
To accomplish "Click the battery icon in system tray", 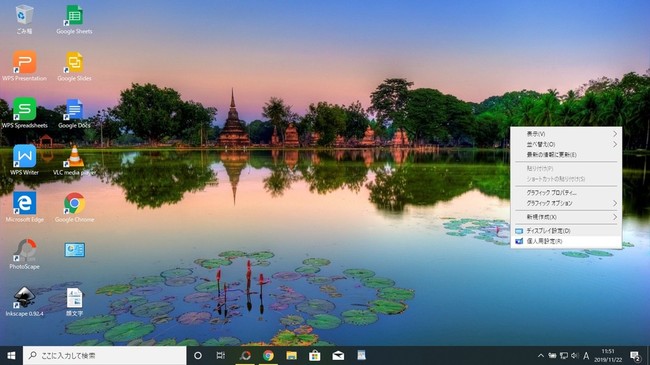I will click(552, 355).
